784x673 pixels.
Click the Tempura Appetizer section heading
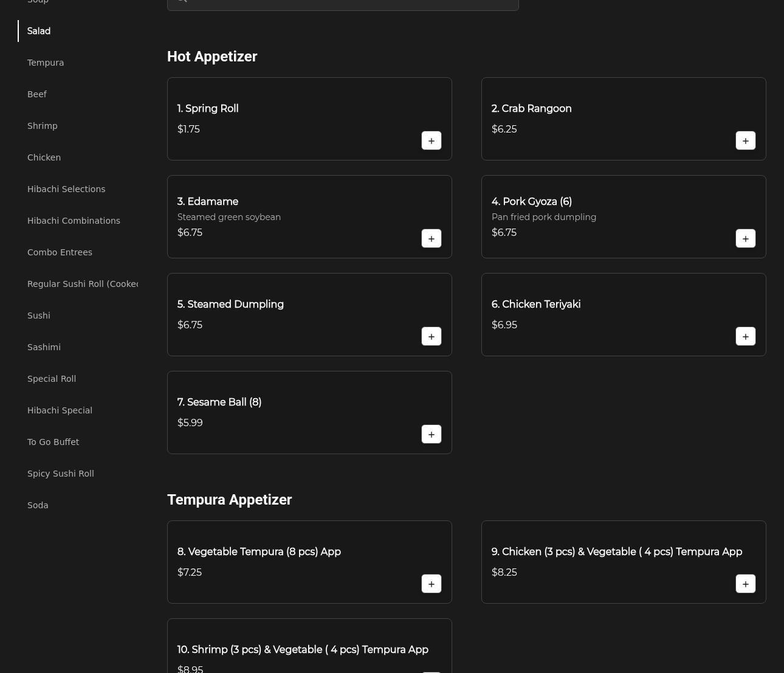coord(230,500)
